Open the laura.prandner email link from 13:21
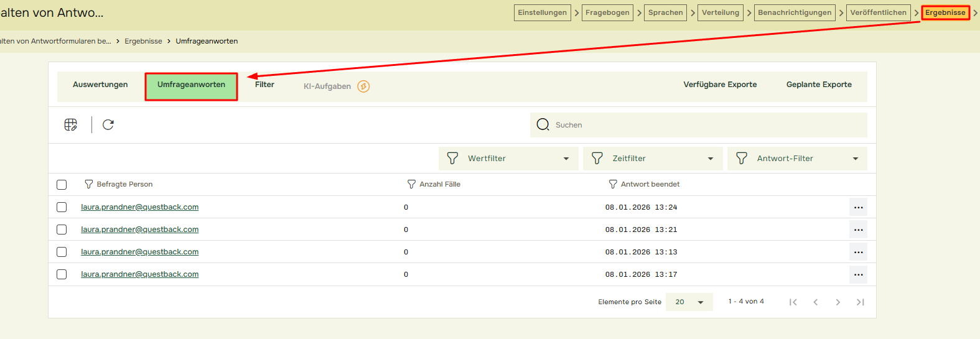 tap(140, 230)
